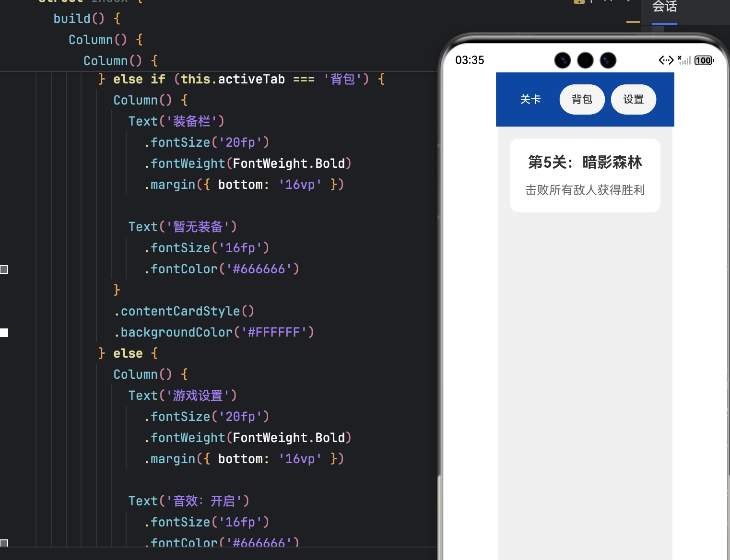Click the no-signal cellular bars icon
The image size is (730, 560).
(x=684, y=60)
